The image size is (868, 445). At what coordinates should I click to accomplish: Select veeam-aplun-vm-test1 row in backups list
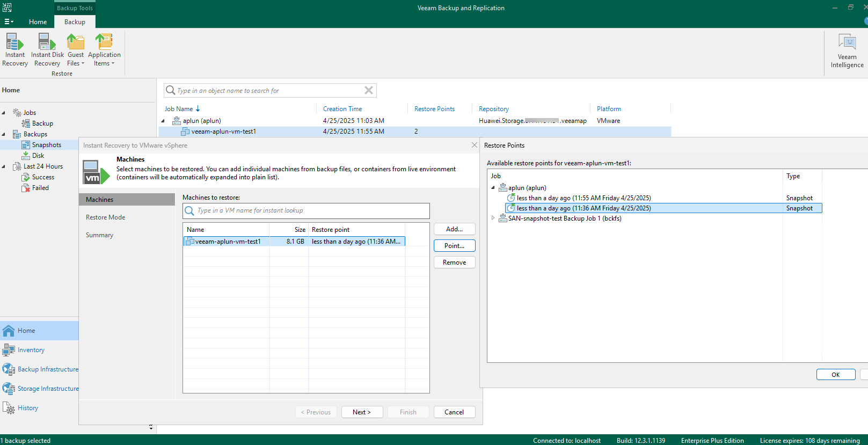[416, 132]
